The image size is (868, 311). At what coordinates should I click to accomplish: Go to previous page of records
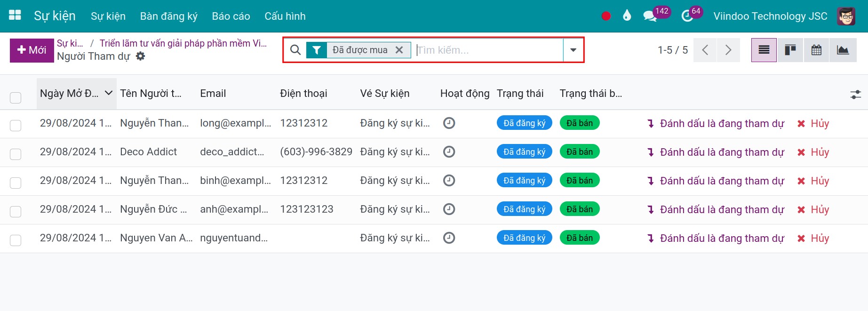point(705,50)
